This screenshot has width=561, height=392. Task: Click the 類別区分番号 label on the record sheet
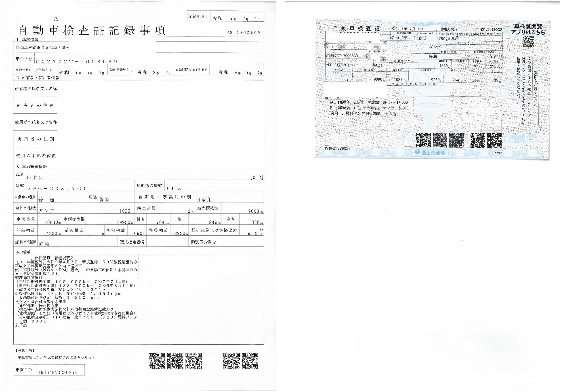204,242
